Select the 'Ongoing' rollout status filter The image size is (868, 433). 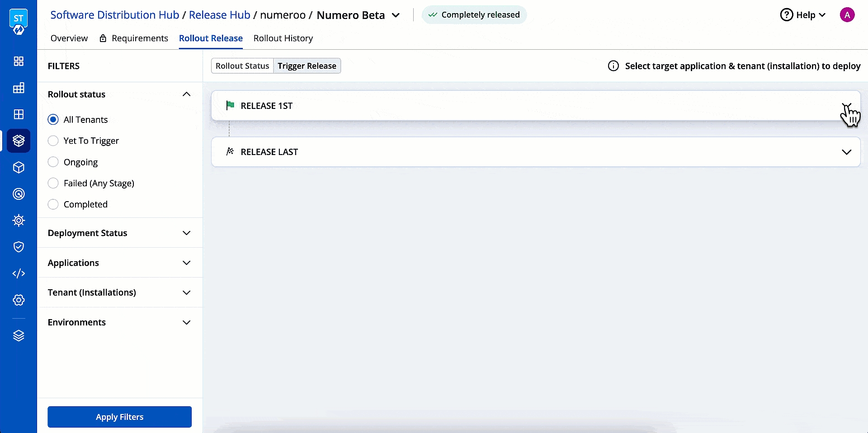pos(53,162)
